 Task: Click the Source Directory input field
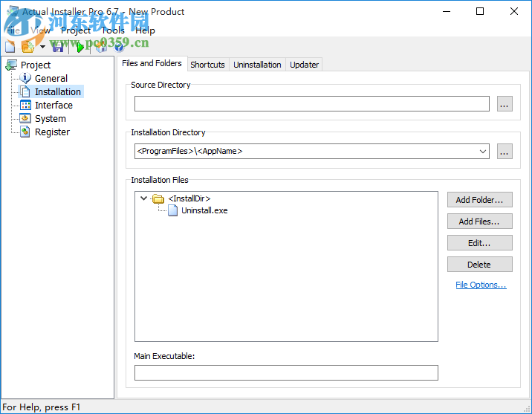pos(312,103)
